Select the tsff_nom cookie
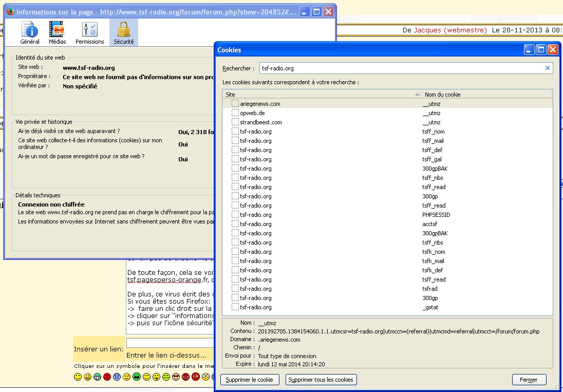Image resolution: width=563 pixels, height=392 pixels. [x=387, y=132]
